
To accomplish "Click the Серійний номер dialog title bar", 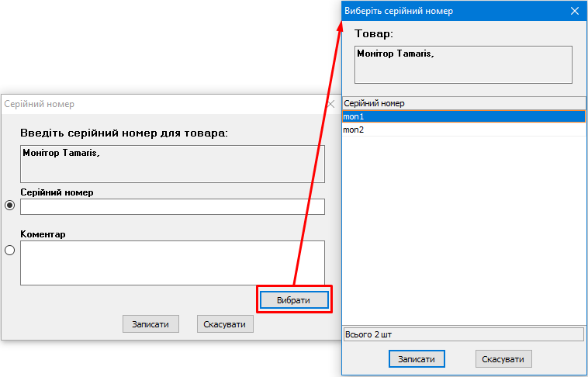I will pos(155,103).
